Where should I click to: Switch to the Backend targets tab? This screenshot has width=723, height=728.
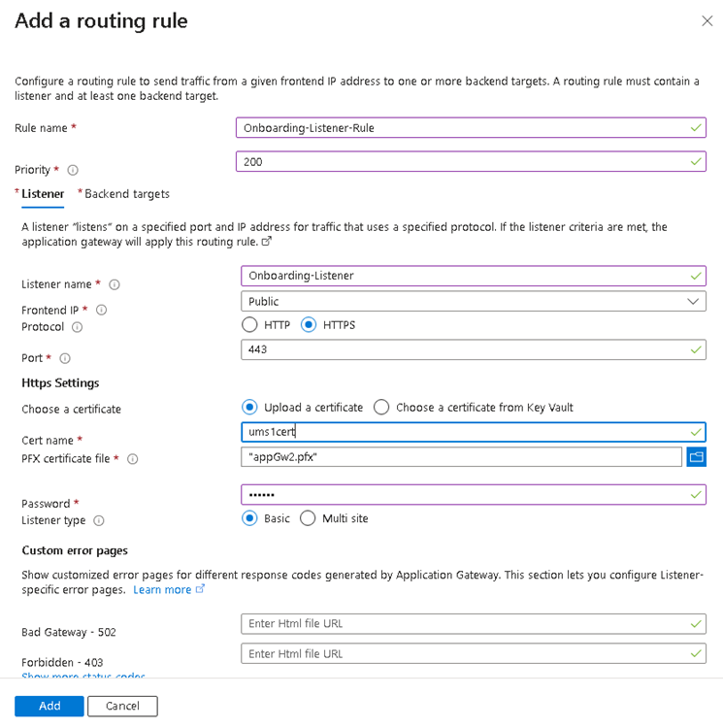pos(126,194)
